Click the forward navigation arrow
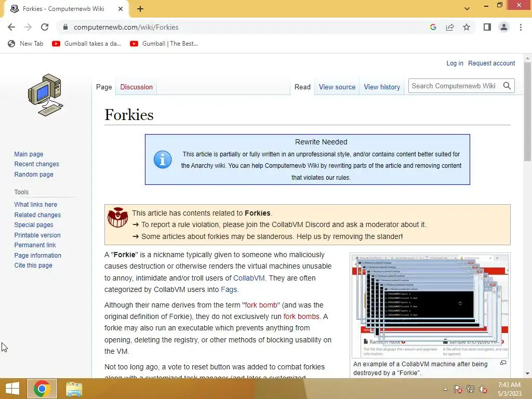Image resolution: width=532 pixels, height=399 pixels. tap(28, 27)
